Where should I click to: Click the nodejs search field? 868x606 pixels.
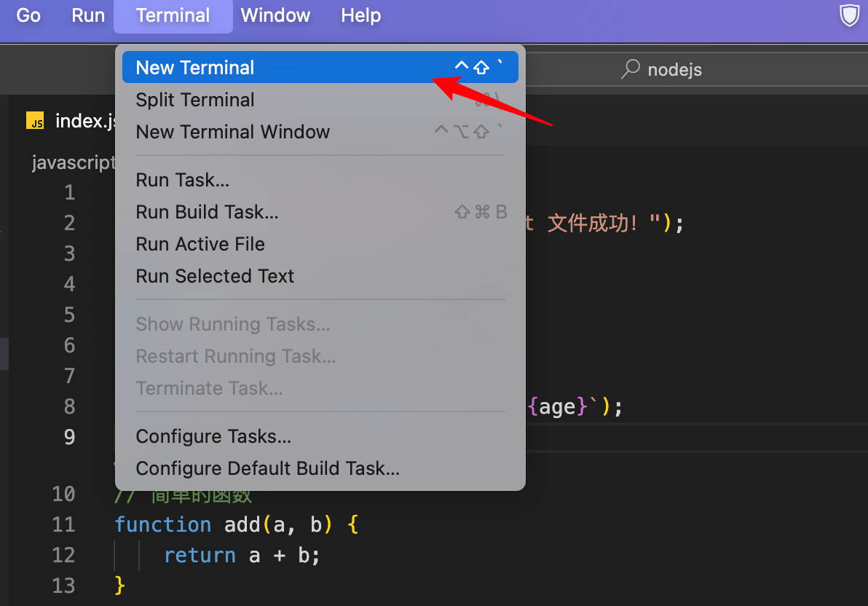(x=674, y=69)
